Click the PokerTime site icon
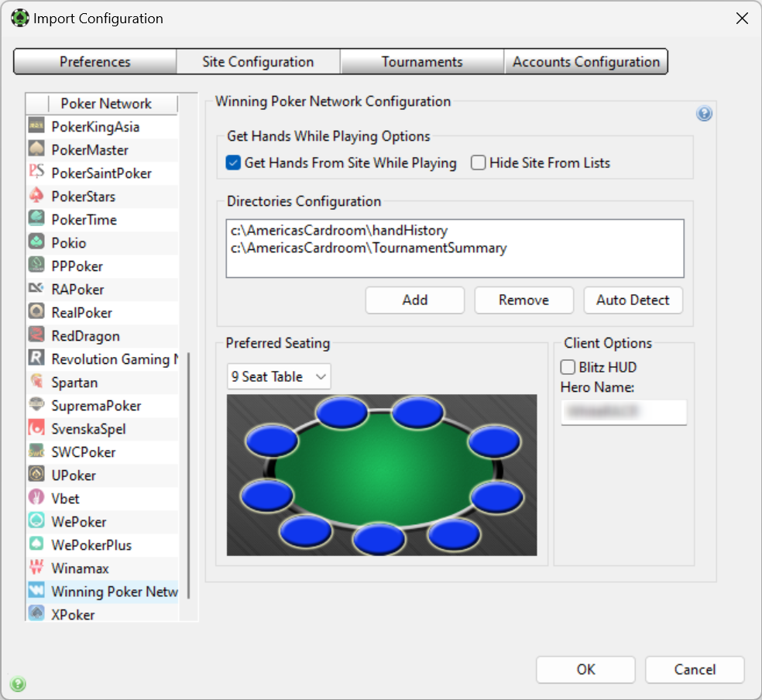This screenshot has height=700, width=762. point(36,218)
